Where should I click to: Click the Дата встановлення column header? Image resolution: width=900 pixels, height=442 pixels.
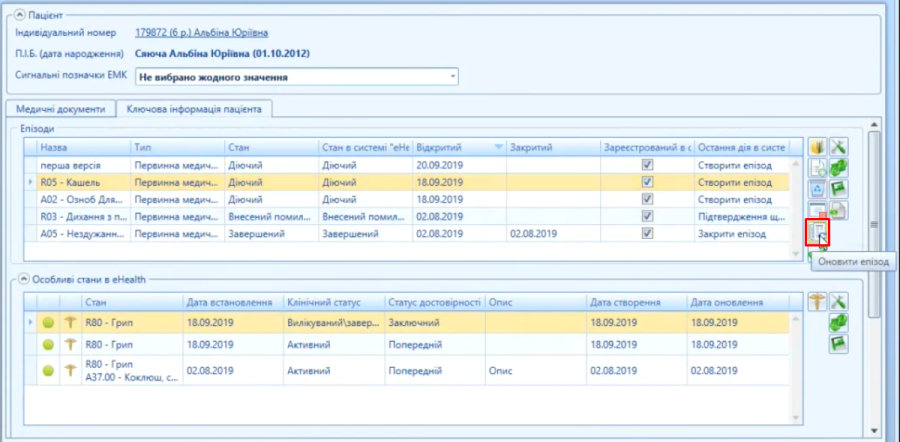click(233, 302)
